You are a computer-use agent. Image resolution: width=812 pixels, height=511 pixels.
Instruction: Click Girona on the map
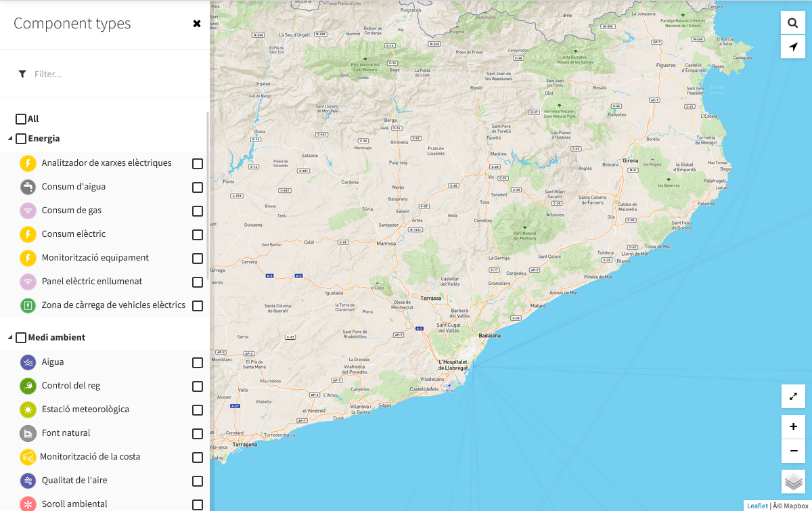630,161
